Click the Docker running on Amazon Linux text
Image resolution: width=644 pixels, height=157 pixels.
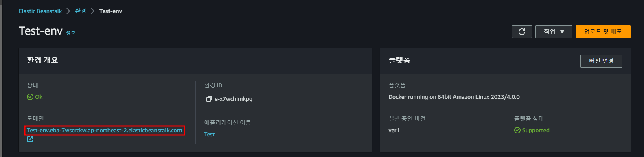(454, 97)
